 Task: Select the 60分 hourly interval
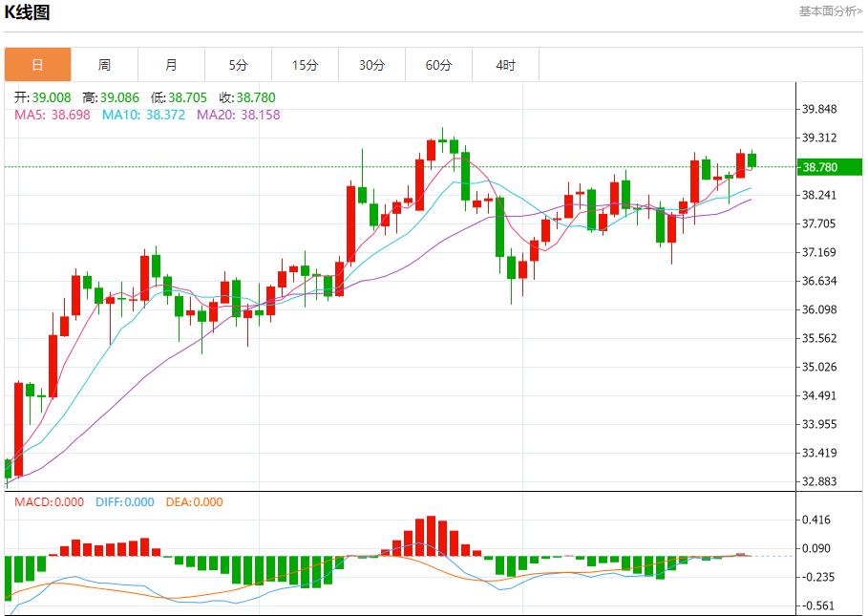[x=438, y=64]
